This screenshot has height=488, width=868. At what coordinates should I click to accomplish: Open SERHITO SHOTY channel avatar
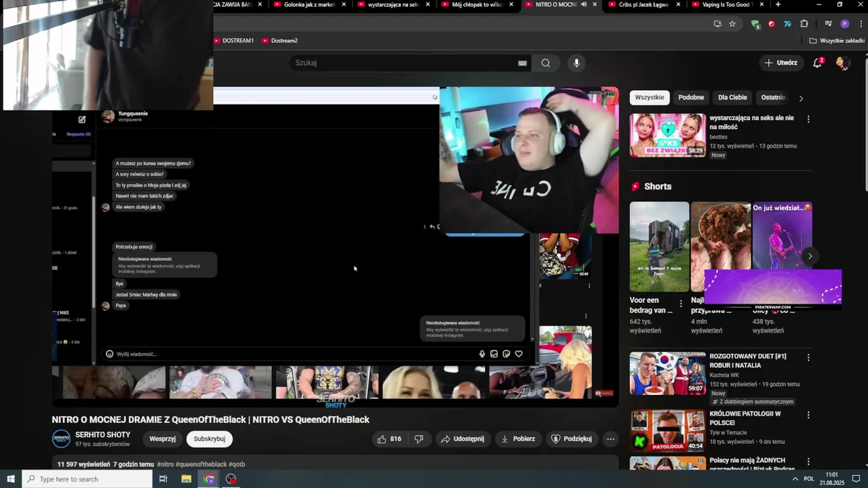(x=61, y=439)
